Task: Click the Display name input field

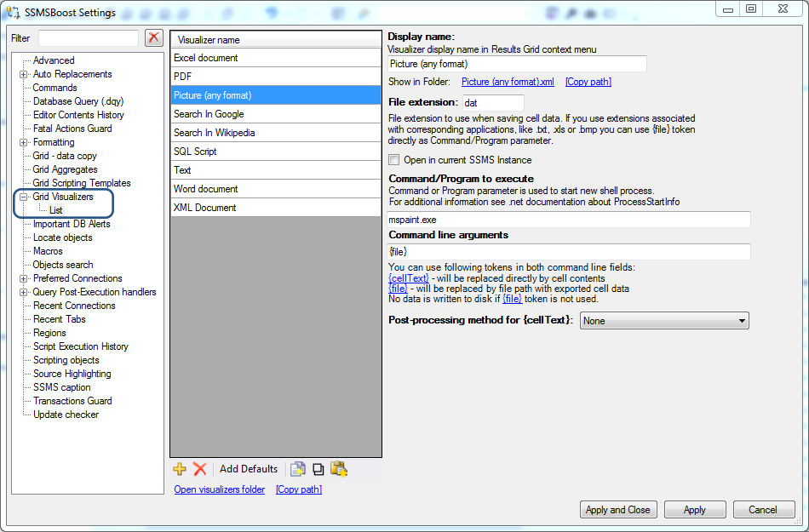Action: coord(517,64)
